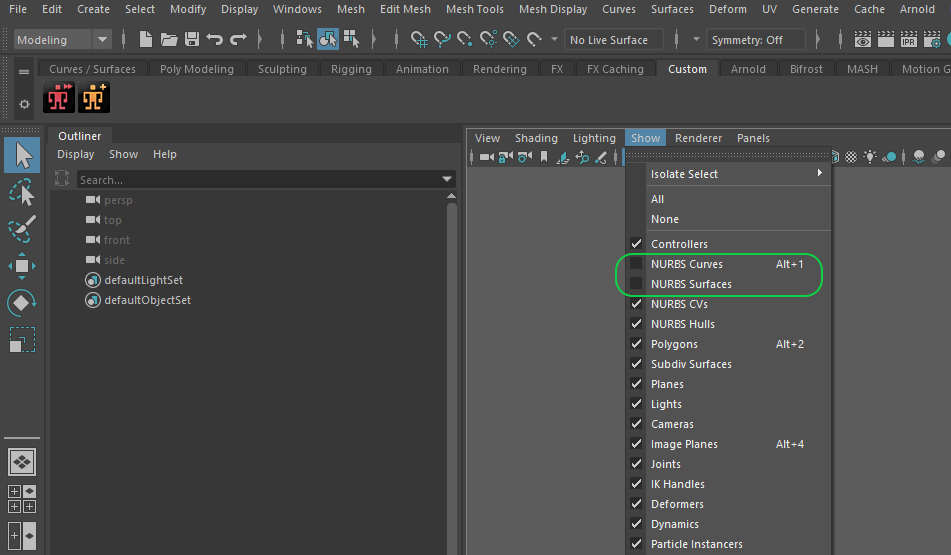Image resolution: width=951 pixels, height=555 pixels.
Task: Check the NURBS Surfaces option
Action: pyautogui.click(x=636, y=284)
